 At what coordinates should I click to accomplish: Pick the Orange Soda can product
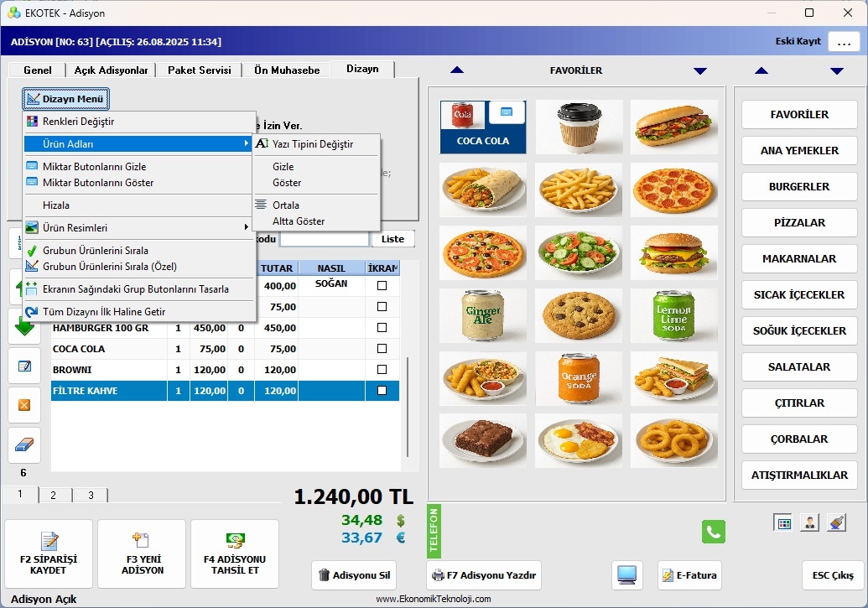tap(579, 378)
